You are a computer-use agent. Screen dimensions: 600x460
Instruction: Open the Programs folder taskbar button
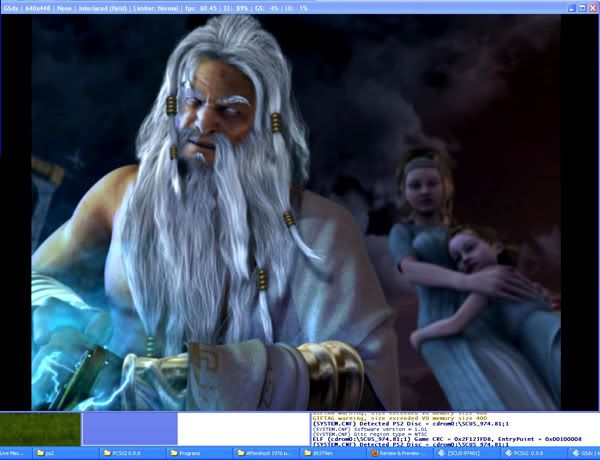(199, 453)
